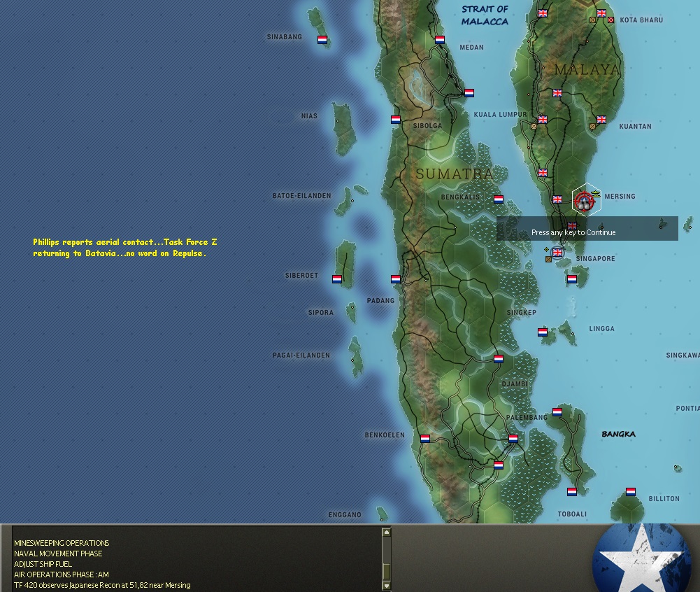Click the LINGGA island label
The image size is (700, 592).
pyautogui.click(x=602, y=329)
